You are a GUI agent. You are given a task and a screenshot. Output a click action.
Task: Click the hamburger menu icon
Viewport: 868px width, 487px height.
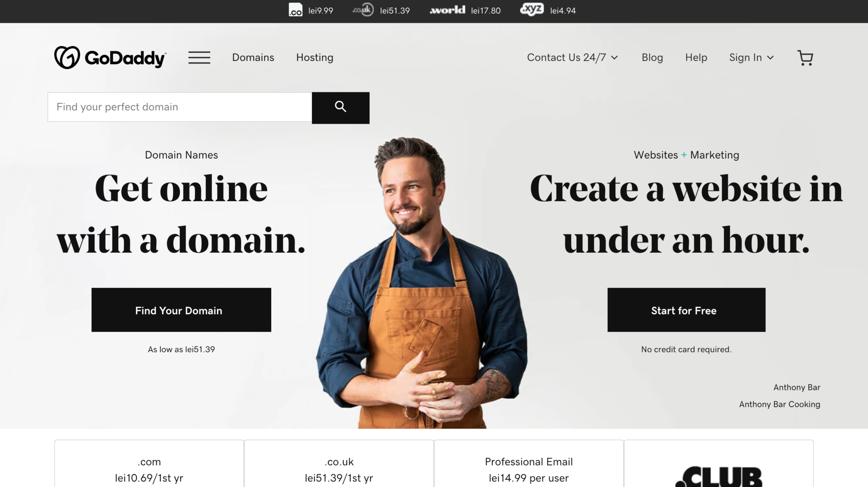[x=198, y=57]
